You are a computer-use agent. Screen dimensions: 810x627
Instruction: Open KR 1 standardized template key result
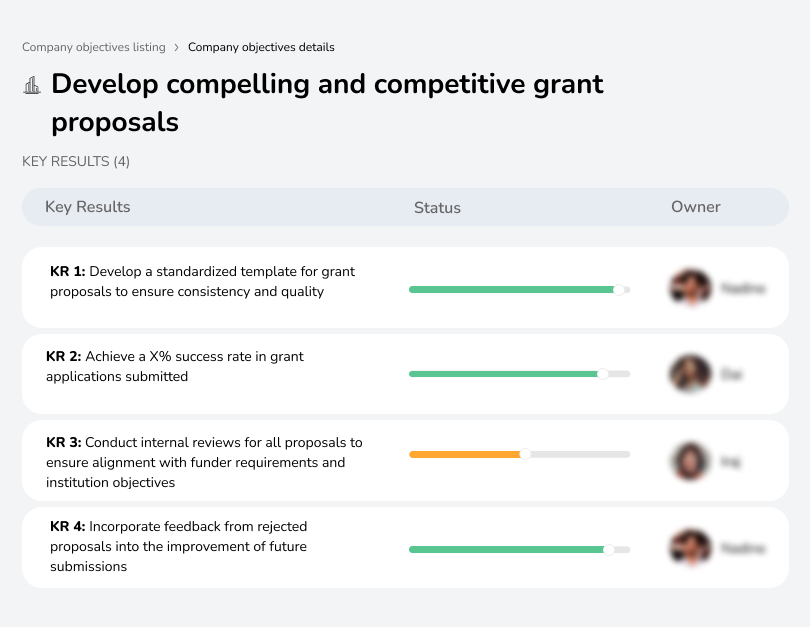[x=202, y=281]
